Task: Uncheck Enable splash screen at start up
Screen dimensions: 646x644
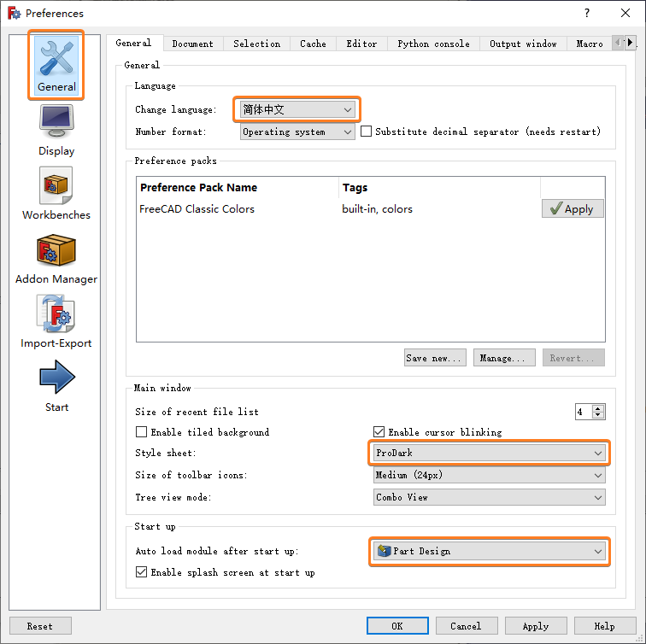Action: point(141,572)
